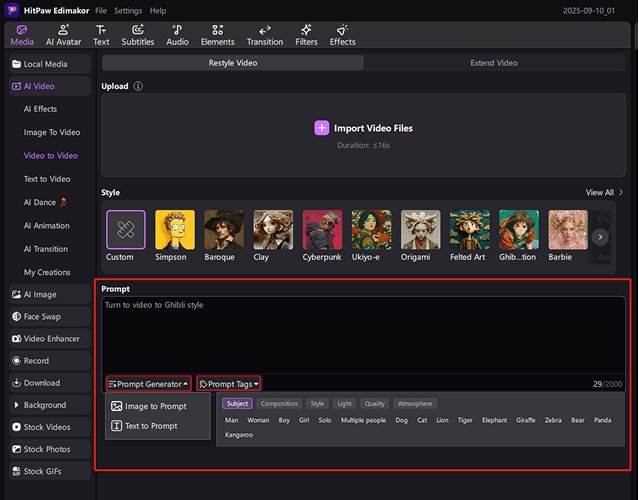Switch to the Restyle Video tab

(233, 63)
